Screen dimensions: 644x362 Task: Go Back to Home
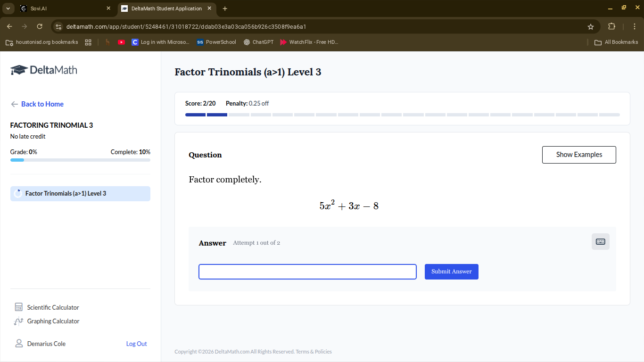[37, 104]
